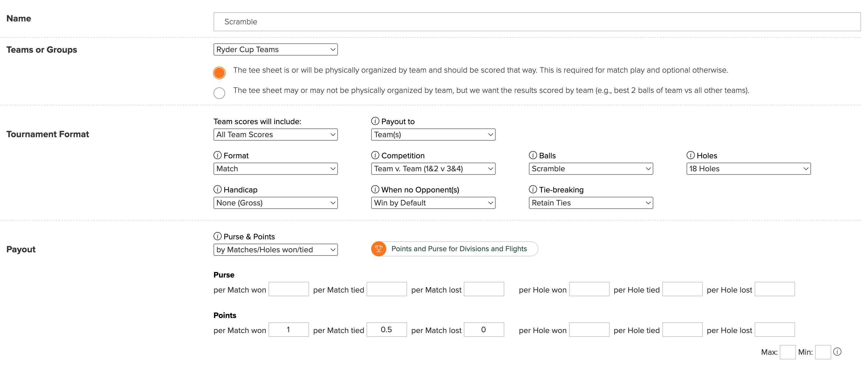The image size is (868, 375).
Task: Click the Tie-breaking info icon
Action: click(533, 189)
